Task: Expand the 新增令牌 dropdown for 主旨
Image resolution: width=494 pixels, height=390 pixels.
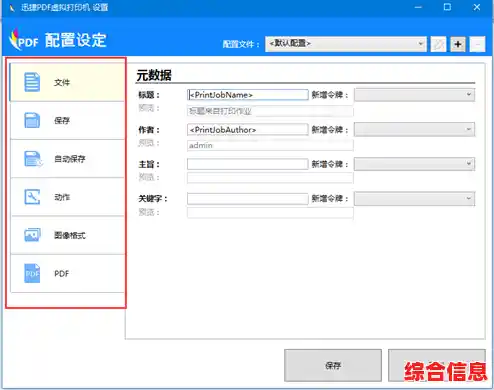Action: [x=414, y=164]
